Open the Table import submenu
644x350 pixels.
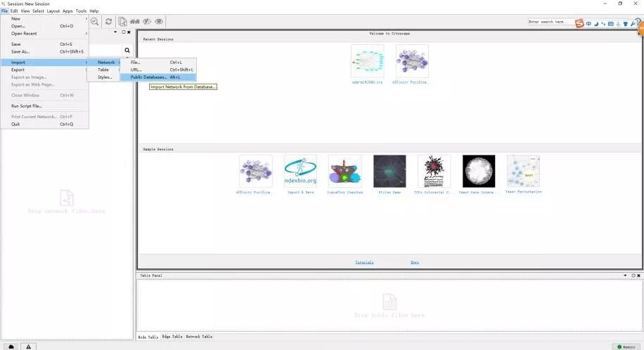(x=103, y=70)
